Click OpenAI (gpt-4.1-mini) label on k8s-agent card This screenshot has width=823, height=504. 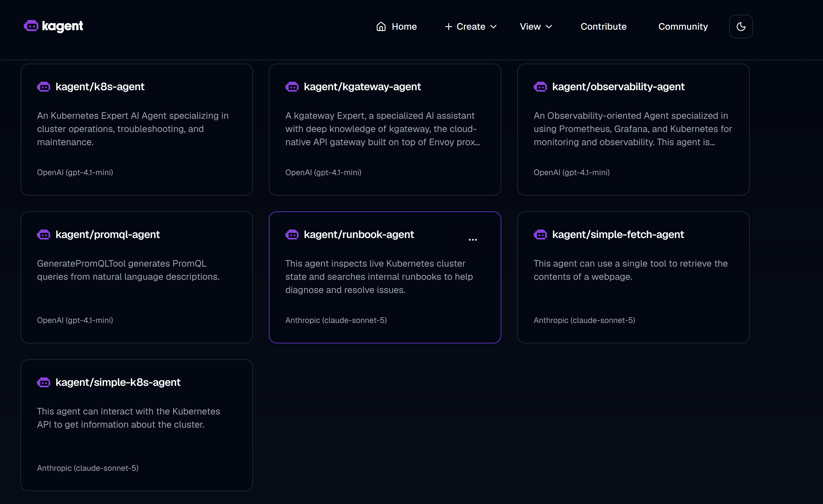75,172
